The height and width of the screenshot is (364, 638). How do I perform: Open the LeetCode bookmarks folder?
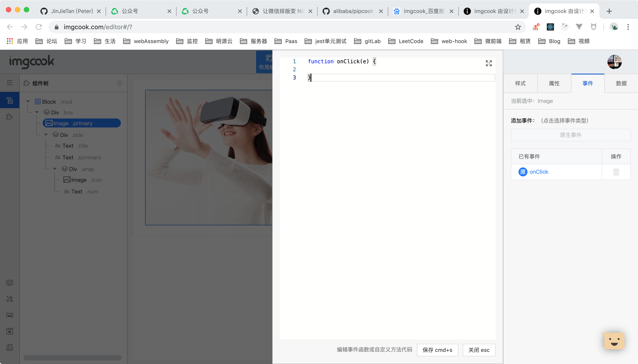406,41
